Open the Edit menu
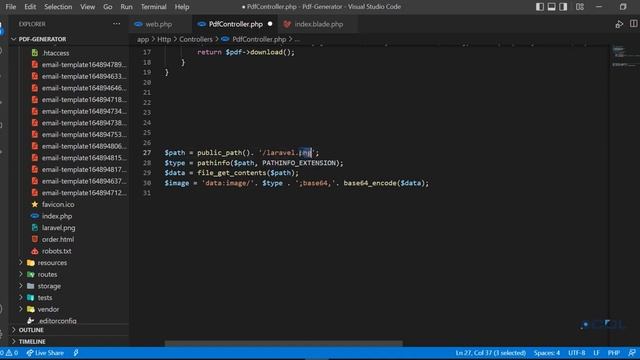The height and width of the screenshot is (360, 640). (x=30, y=7)
